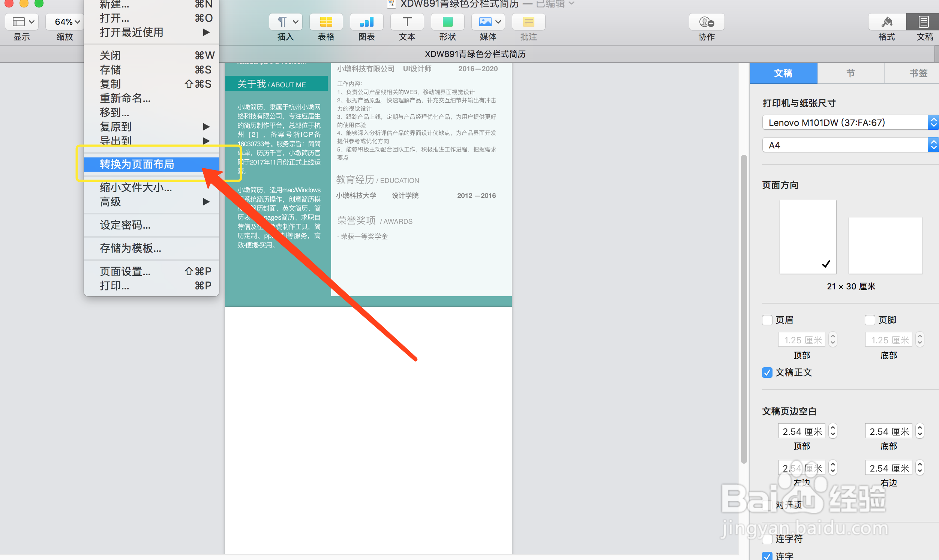
Task: Switch to the 节 tab
Action: click(850, 73)
